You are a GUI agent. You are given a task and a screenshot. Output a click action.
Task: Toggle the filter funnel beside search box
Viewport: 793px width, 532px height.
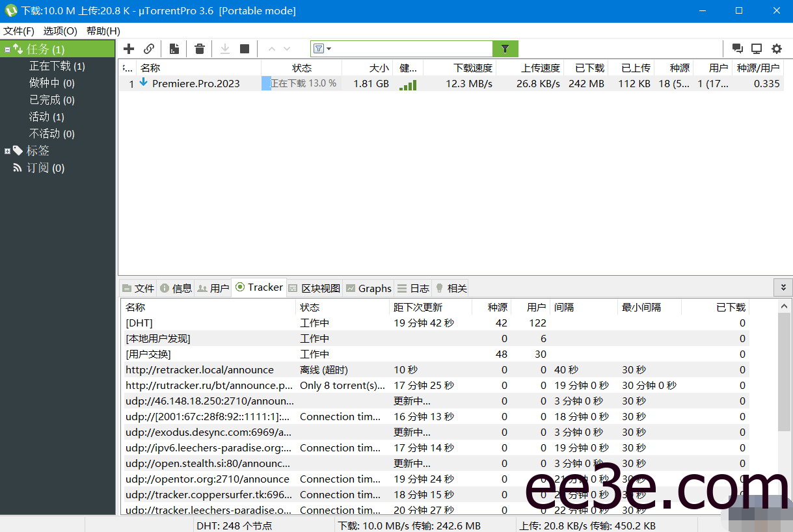click(x=505, y=49)
